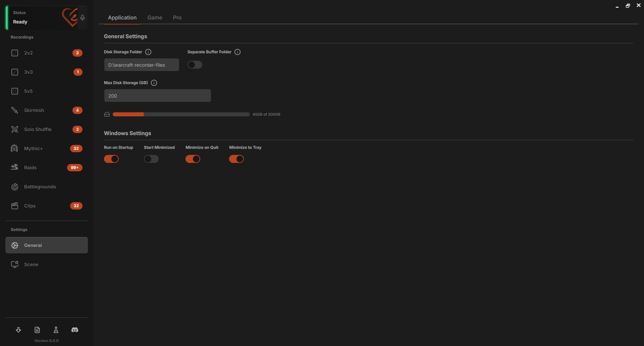Click the 'Windows Settings' heading
The height and width of the screenshot is (346, 644).
127,133
